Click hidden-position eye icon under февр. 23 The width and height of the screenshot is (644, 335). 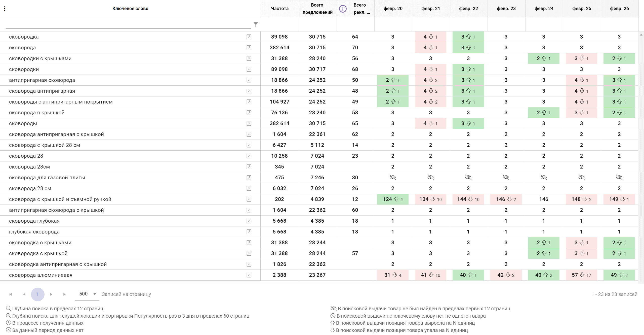(x=506, y=178)
